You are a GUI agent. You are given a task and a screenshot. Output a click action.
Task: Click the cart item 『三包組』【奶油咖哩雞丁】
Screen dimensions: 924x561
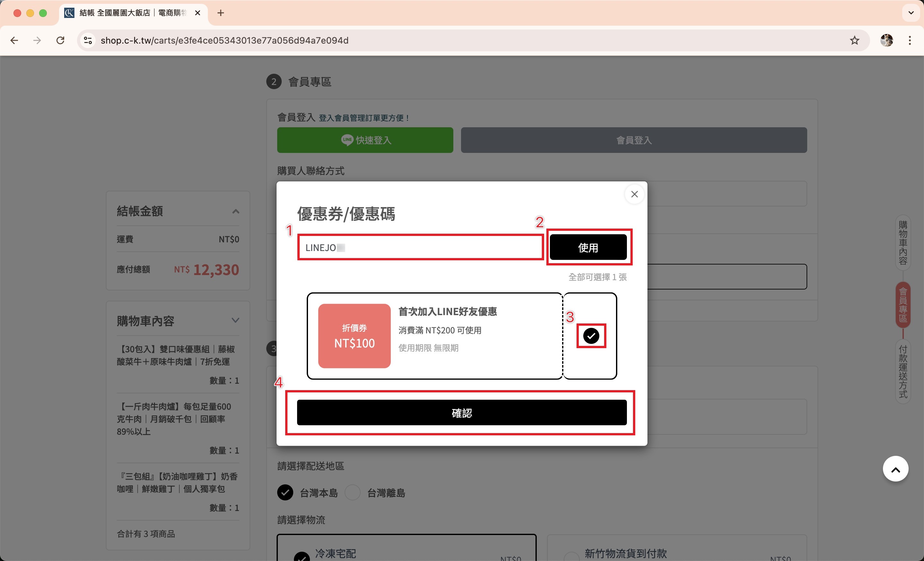tap(177, 482)
